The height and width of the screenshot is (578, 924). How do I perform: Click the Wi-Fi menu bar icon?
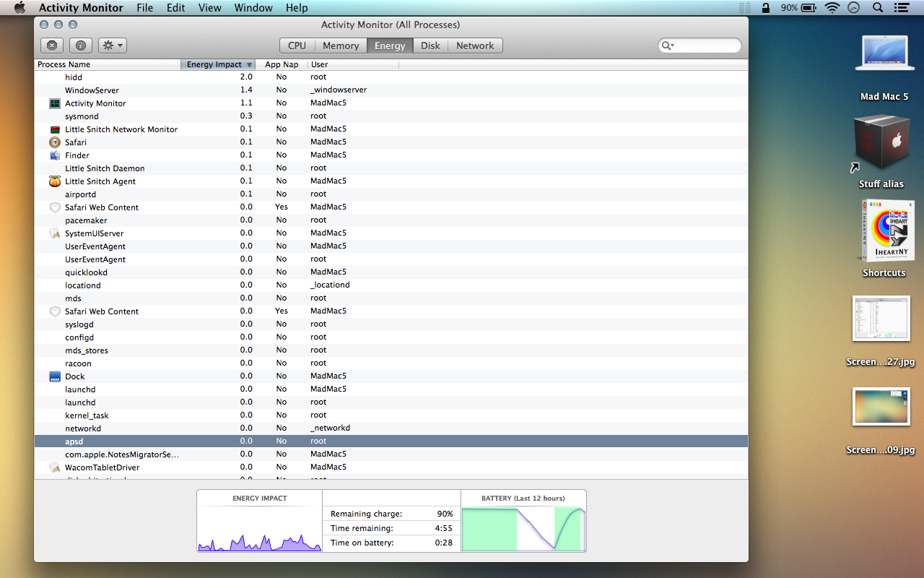832,8
